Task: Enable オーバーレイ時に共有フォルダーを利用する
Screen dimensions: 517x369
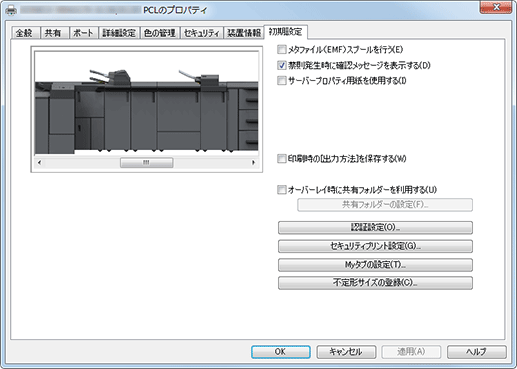Action: pos(282,190)
